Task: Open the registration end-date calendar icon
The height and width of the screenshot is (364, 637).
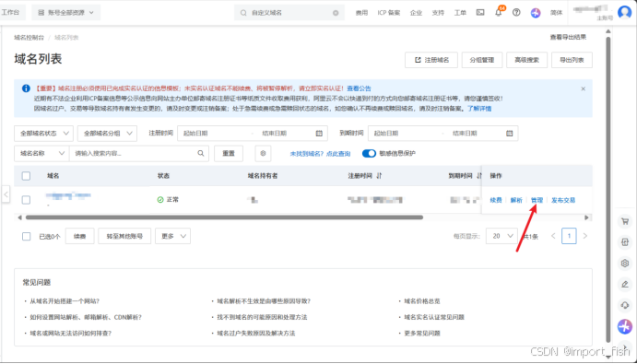Action: 319,134
